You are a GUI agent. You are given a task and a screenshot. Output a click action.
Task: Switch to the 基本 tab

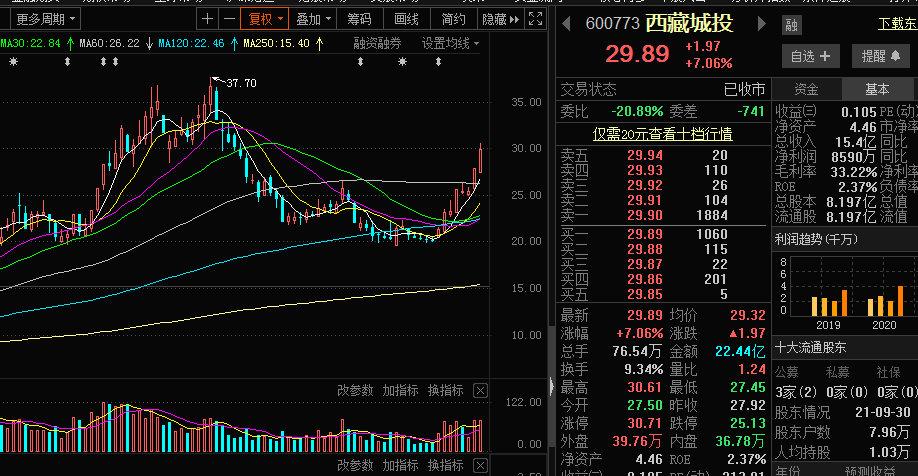coord(877,89)
